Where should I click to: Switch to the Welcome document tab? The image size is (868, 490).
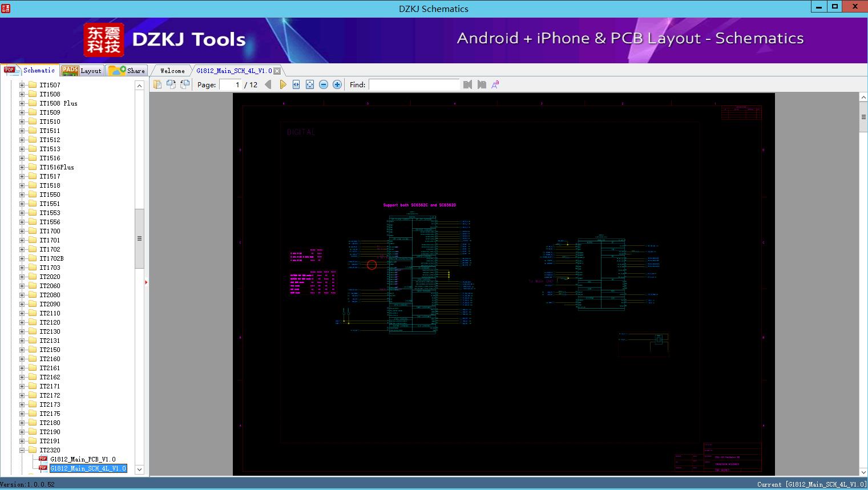172,71
